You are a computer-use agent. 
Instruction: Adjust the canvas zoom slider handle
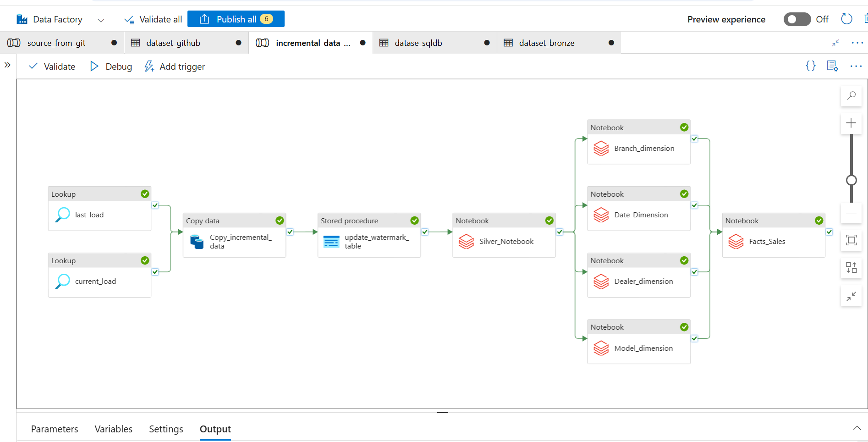click(852, 180)
